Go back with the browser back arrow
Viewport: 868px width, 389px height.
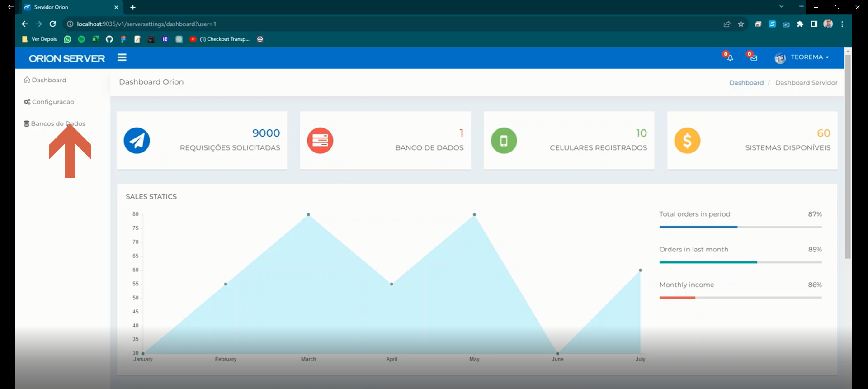click(25, 24)
